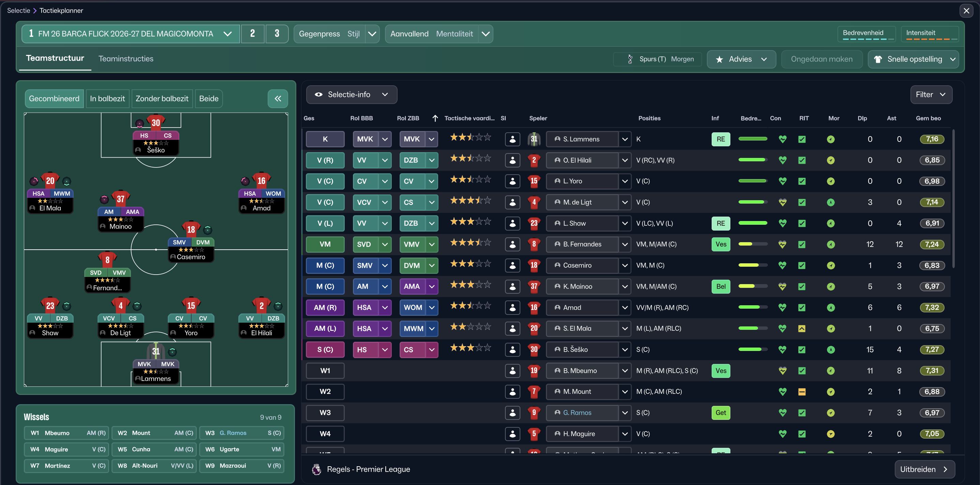Click the eye icon on Selectie-info

click(x=319, y=95)
